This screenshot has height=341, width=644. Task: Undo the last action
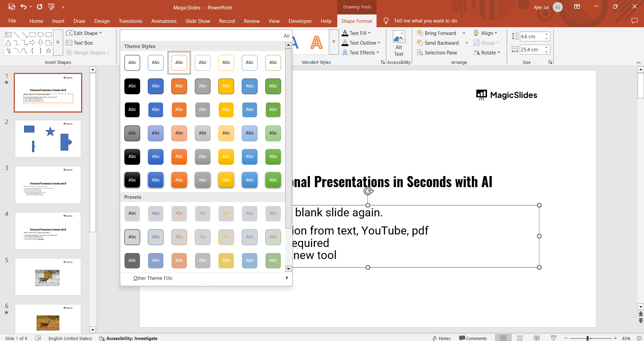click(23, 7)
